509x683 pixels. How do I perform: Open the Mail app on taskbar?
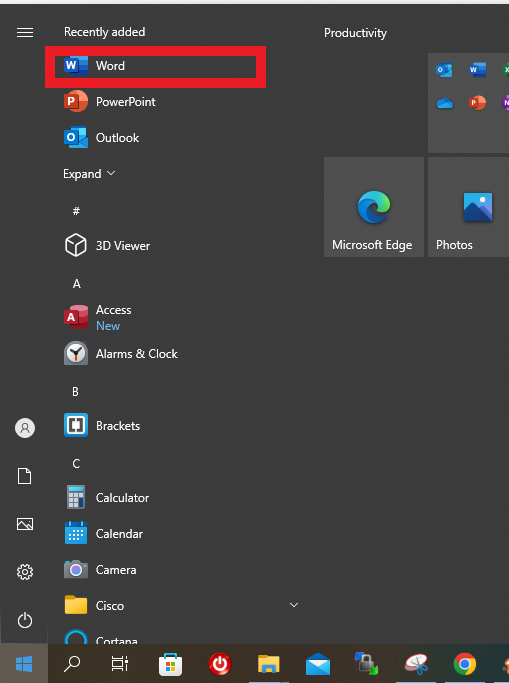[318, 664]
